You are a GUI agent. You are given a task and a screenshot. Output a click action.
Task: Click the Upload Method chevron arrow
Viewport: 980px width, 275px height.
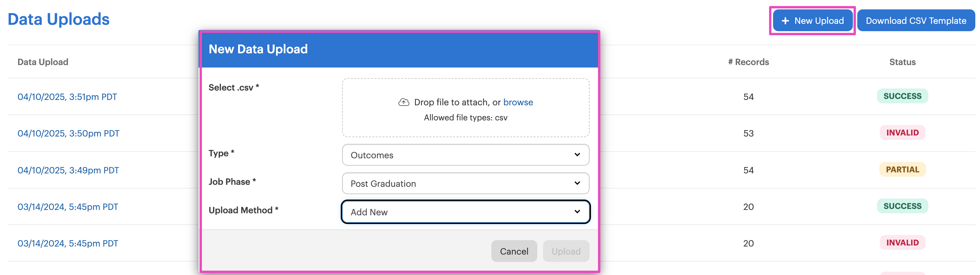pyautogui.click(x=577, y=212)
